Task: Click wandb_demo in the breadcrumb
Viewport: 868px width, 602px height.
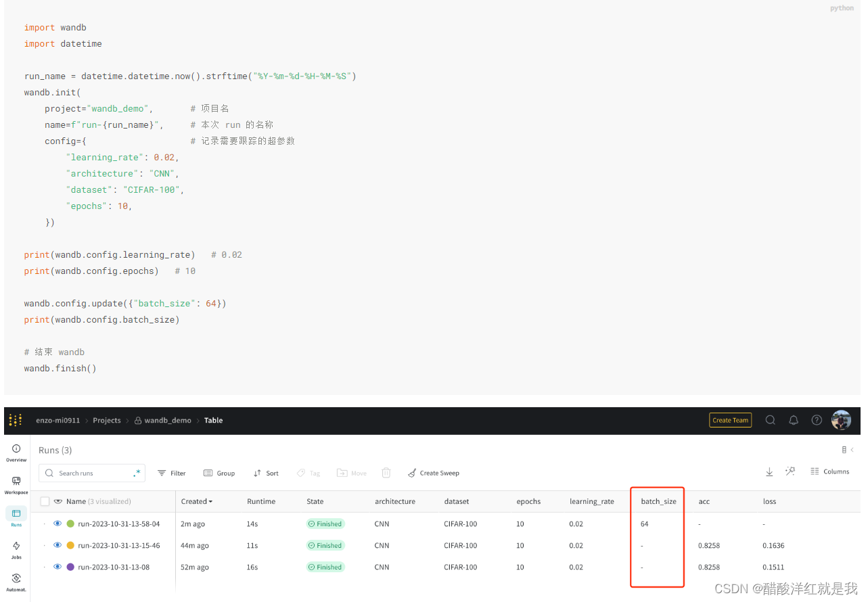Action: [x=168, y=420]
